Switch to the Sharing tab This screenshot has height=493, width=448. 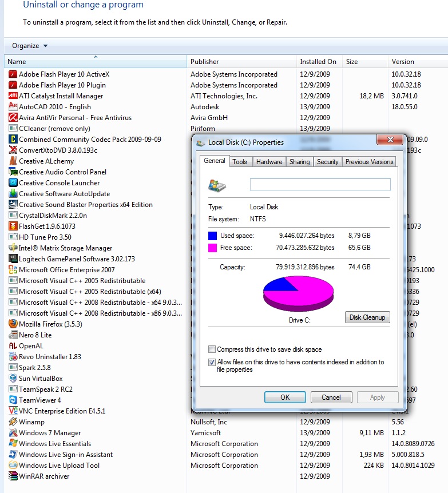click(x=299, y=162)
